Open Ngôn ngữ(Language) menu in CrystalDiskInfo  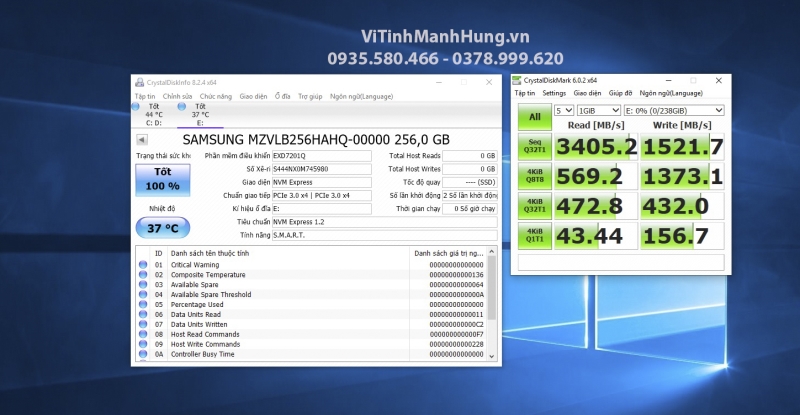[x=361, y=96]
